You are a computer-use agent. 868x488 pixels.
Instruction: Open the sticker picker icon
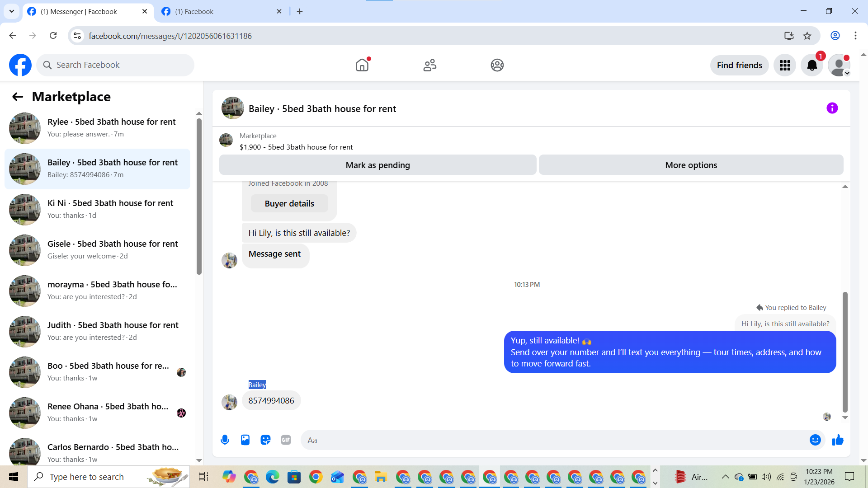(265, 440)
